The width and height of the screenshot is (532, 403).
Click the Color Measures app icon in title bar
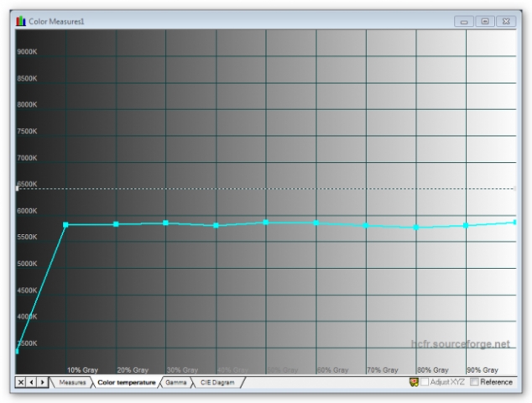20,20
